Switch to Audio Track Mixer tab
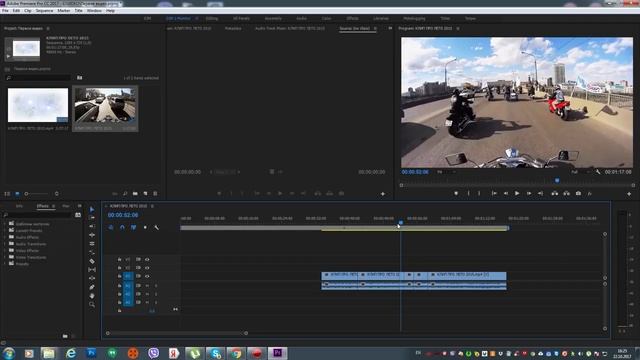The height and width of the screenshot is (360, 640). pos(290,29)
